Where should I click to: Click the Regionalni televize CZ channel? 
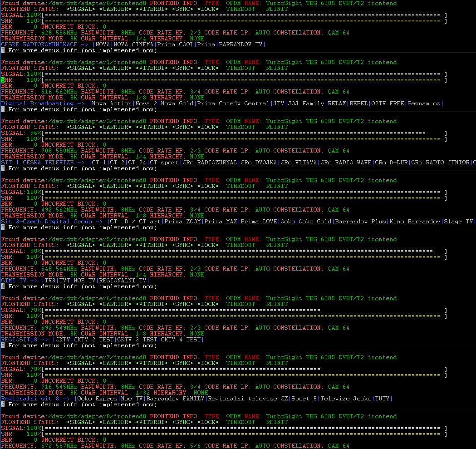pyautogui.click(x=248, y=399)
